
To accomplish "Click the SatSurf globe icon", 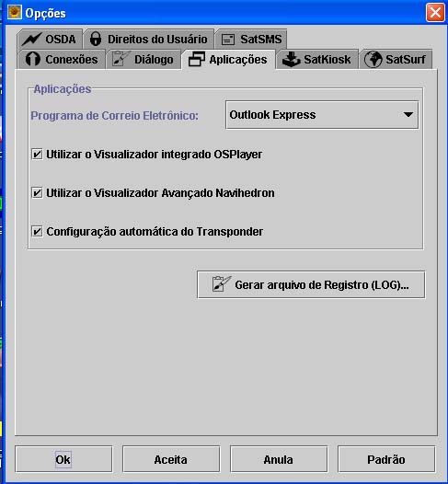I will tap(373, 59).
